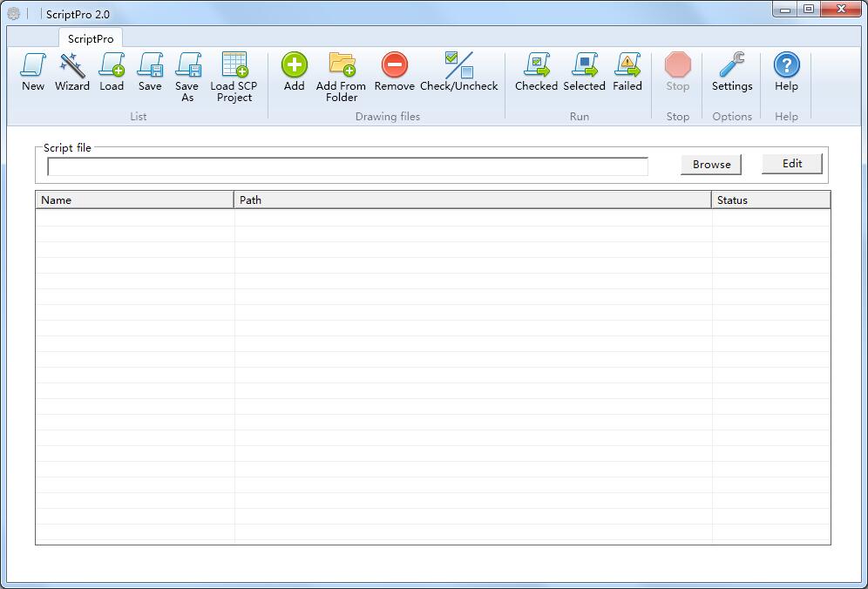
Task: Run script on checked files
Action: coord(536,71)
